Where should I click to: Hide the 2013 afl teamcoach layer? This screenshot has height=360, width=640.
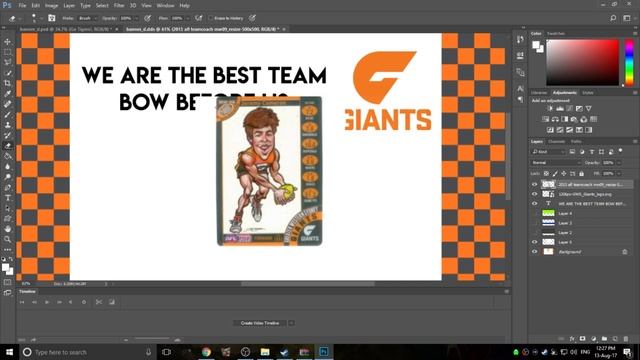tap(534, 184)
